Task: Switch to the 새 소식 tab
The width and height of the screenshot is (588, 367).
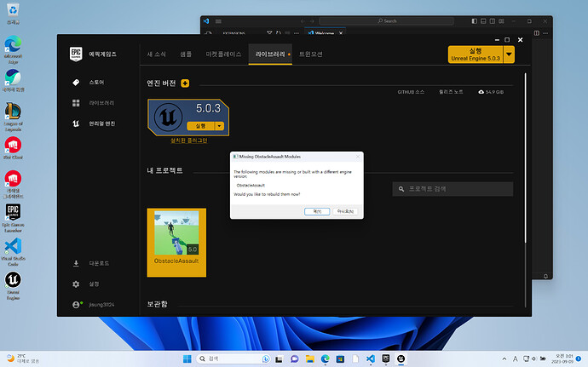Action: click(x=159, y=54)
